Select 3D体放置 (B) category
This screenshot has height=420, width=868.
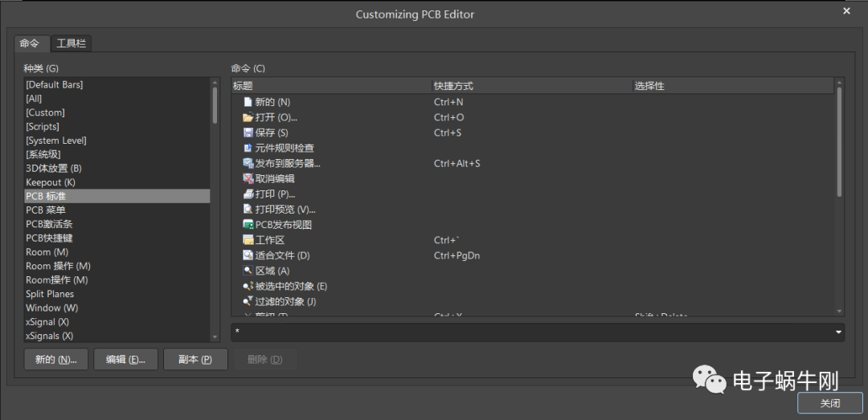point(117,168)
